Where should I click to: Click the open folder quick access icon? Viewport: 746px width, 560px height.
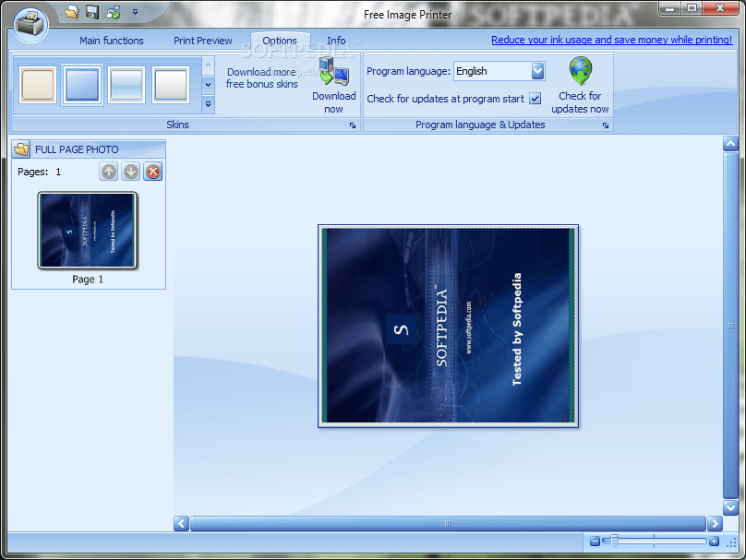coord(72,12)
